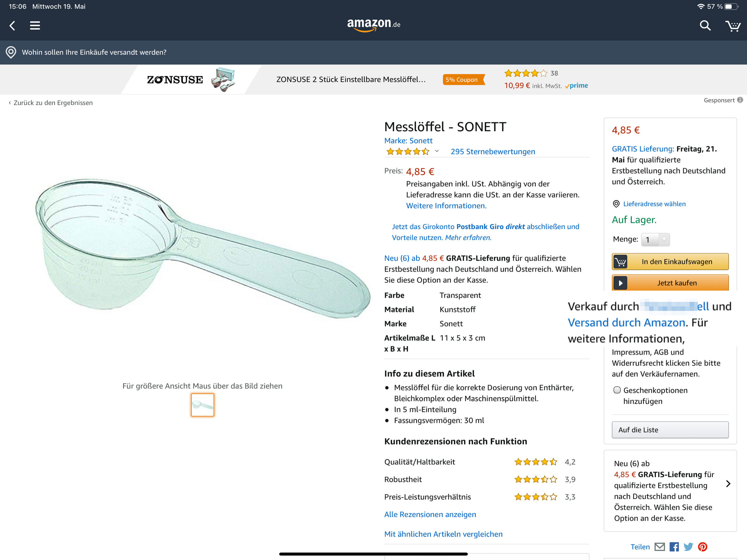This screenshot has height=560, width=747.
Task: Open the search magnifier icon
Action: pos(705,26)
